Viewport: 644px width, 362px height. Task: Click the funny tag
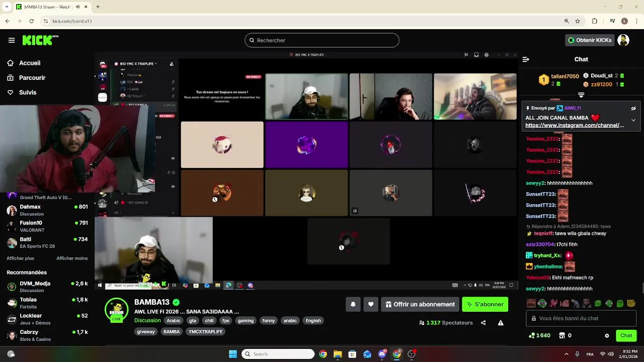coord(269,321)
